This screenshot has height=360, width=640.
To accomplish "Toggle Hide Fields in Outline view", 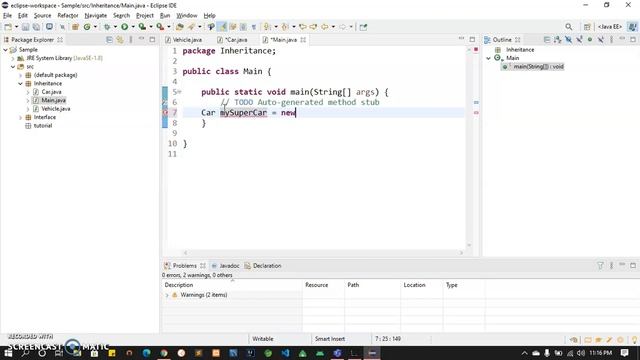I will tap(568, 40).
